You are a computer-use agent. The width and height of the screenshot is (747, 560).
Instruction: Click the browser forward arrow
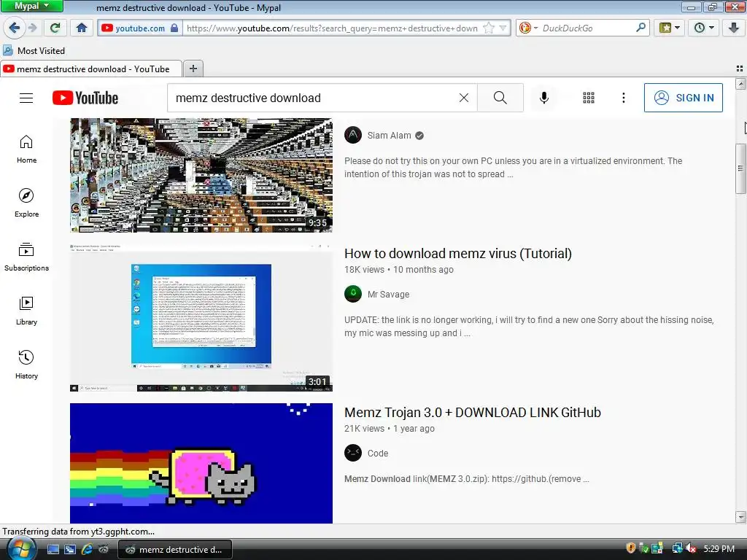coord(33,28)
